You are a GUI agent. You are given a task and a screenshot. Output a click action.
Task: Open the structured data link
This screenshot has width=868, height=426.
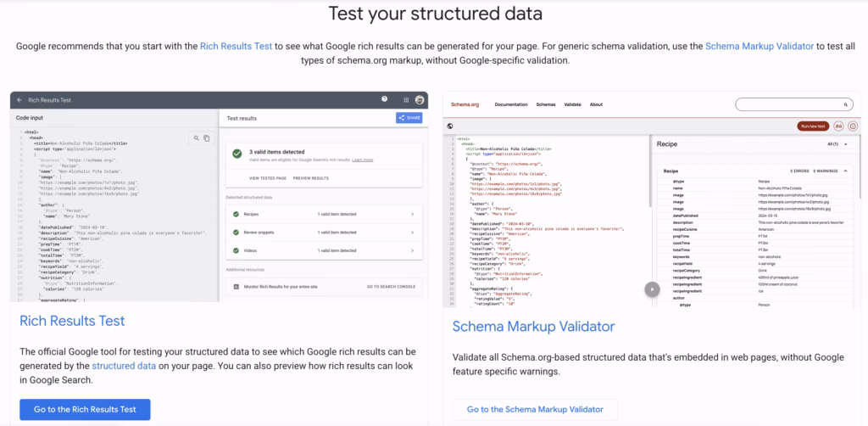pos(124,366)
